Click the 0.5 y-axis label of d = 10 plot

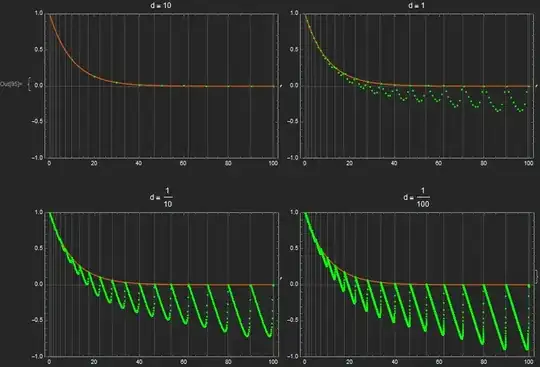click(39, 49)
